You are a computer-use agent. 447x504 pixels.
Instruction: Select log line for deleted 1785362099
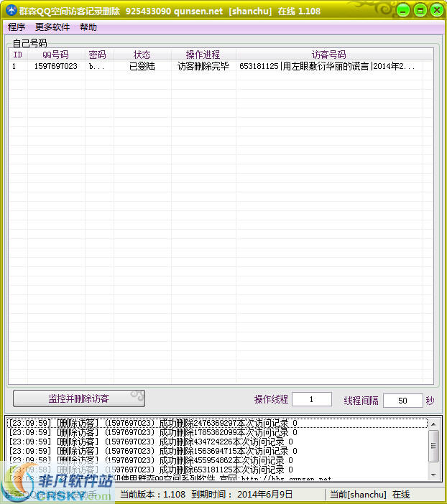tap(218, 432)
